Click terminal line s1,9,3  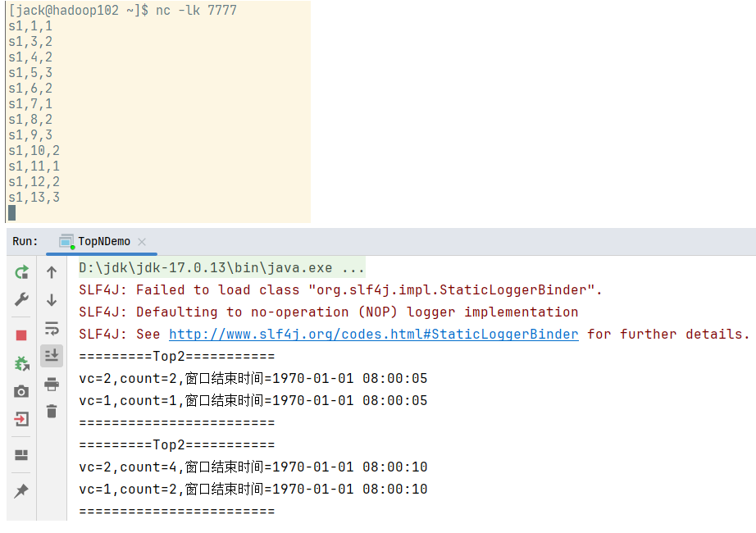pyautogui.click(x=30, y=135)
